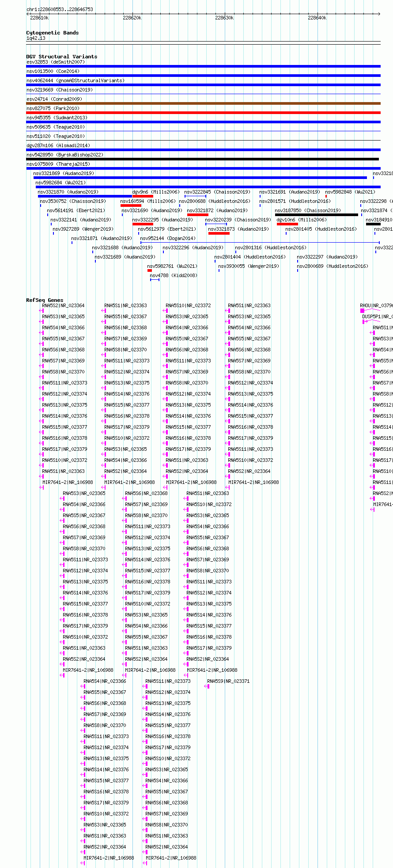This screenshot has width=393, height=868.
Task: Select the nsv2801405 (Huddleston2016) label
Action: [321, 229]
